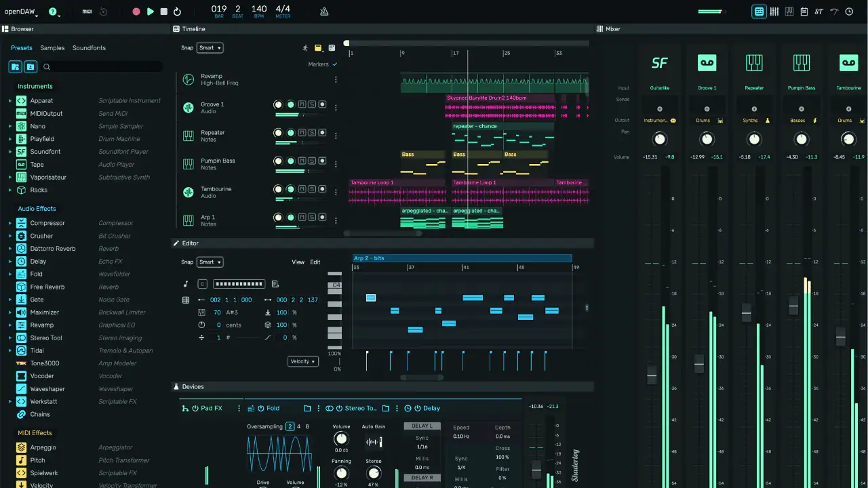
Task: Click the note pitch value 70
Action: (x=217, y=312)
